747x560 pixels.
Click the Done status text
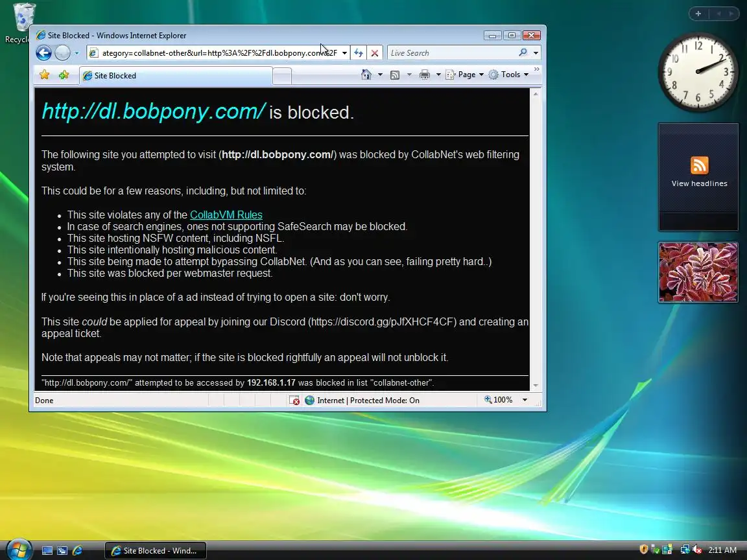tap(44, 401)
